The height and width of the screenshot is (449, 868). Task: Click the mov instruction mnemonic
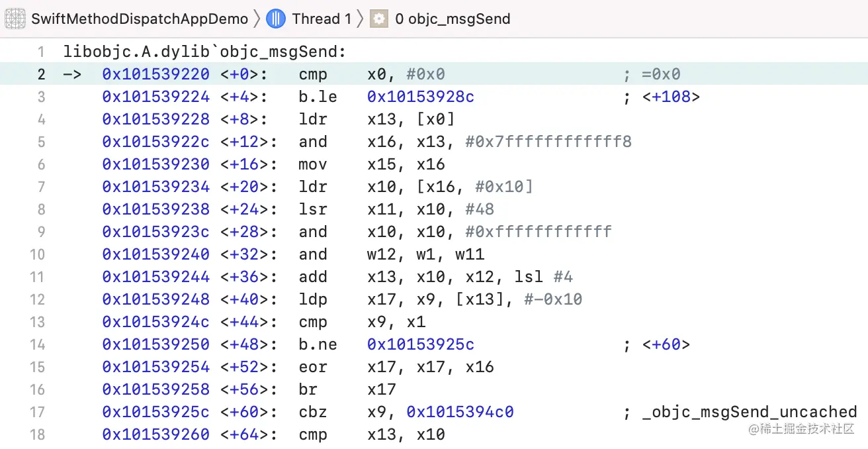tap(313, 164)
